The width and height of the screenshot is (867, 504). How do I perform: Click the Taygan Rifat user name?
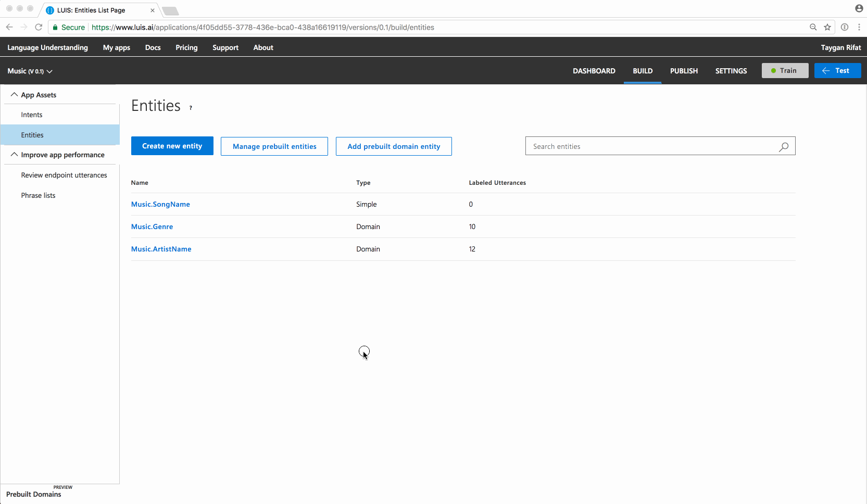tap(841, 47)
